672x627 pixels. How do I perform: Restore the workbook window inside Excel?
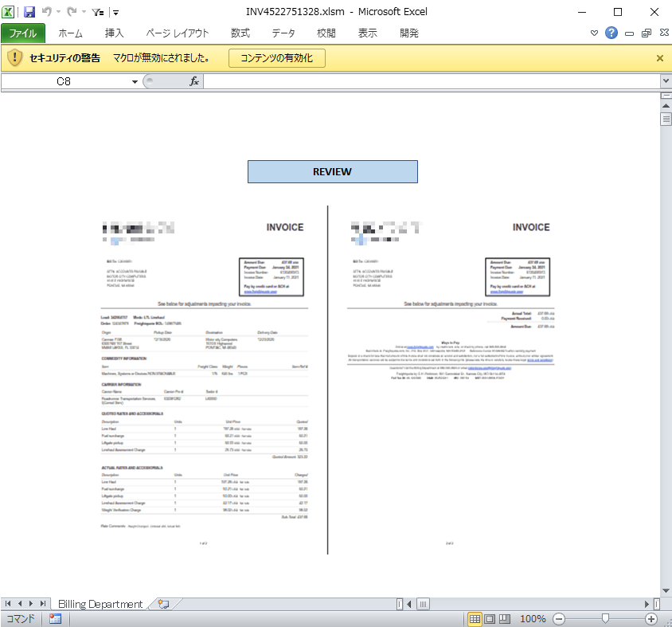tap(647, 33)
